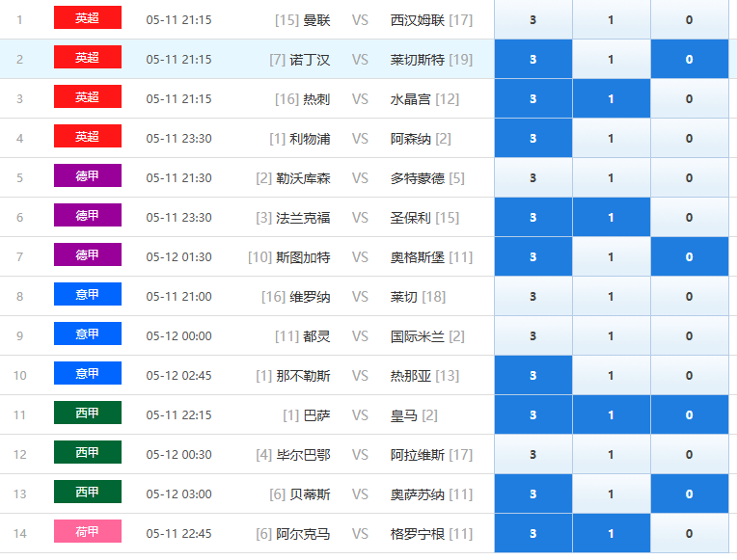Click match time 05-12 00:30

(178, 454)
